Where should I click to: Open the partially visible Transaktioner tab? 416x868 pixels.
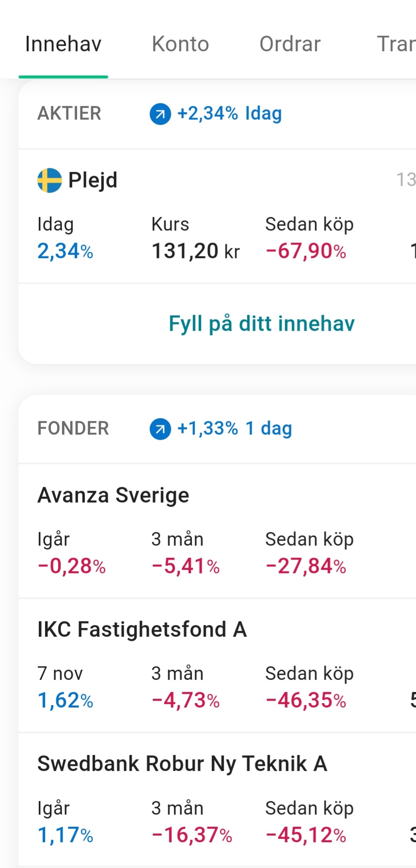396,44
